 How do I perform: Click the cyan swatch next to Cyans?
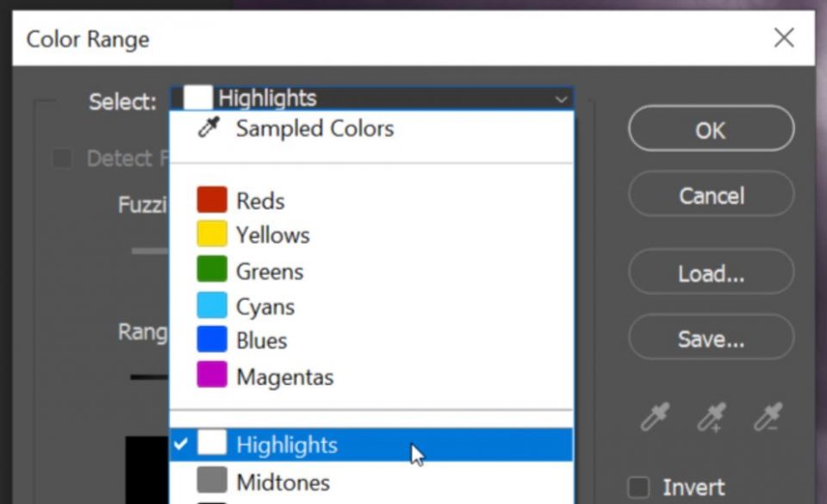coord(213,305)
